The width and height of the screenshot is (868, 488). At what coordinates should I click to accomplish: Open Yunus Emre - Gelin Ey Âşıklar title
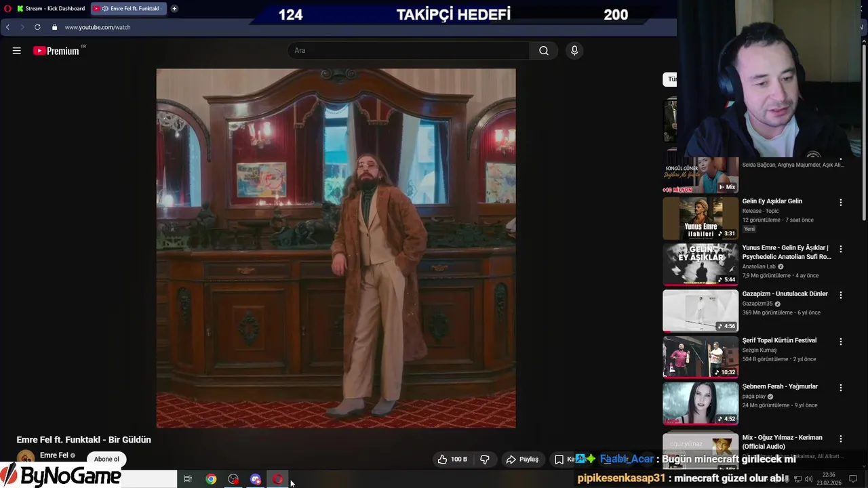tap(787, 252)
